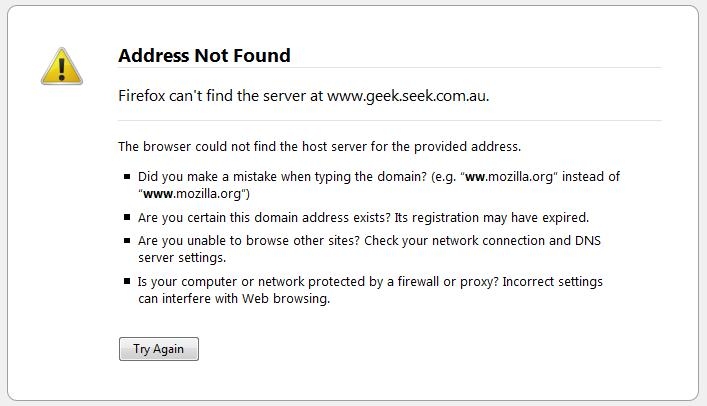Click the question "Are you certain this domain address exists?"
The width and height of the screenshot is (707, 406).
(264, 217)
